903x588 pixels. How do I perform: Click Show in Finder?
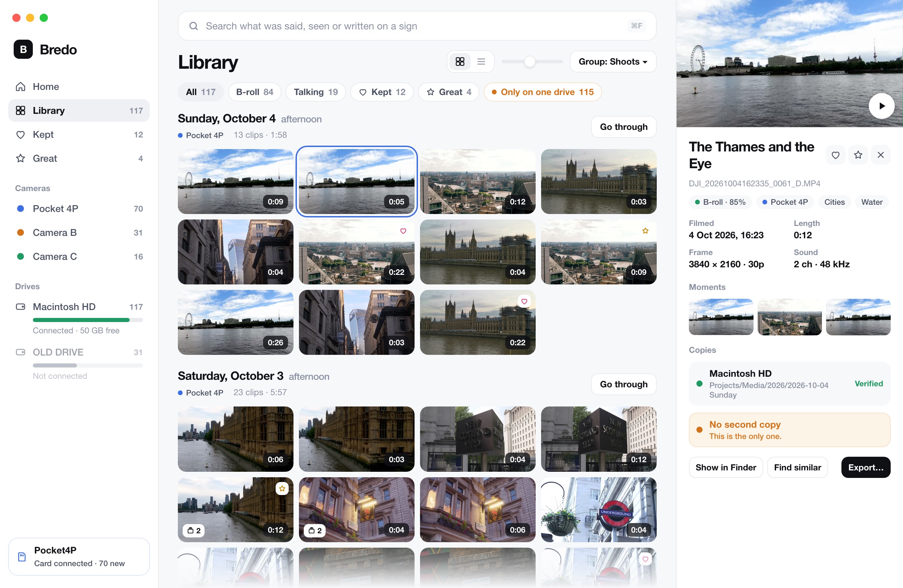[725, 467]
